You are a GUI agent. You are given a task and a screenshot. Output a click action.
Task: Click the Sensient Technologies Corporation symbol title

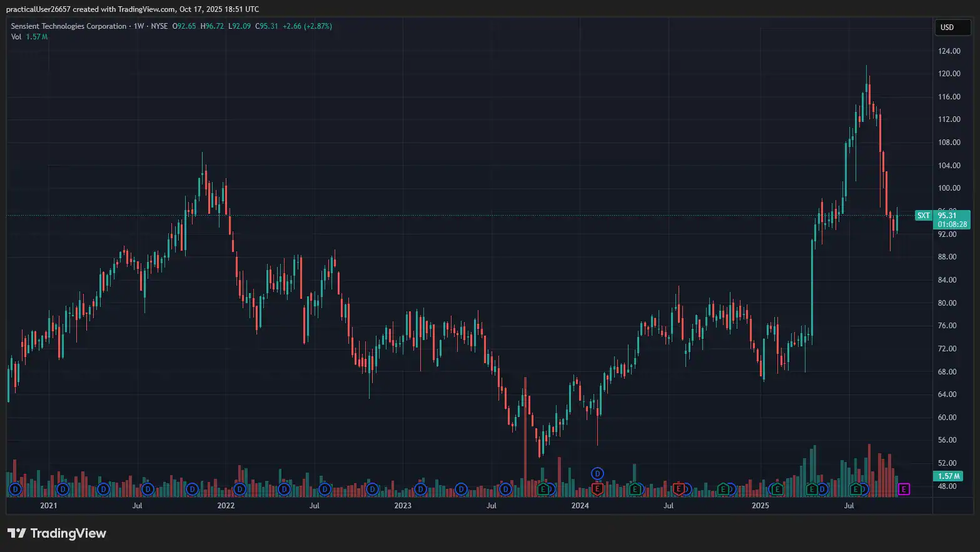click(x=68, y=26)
